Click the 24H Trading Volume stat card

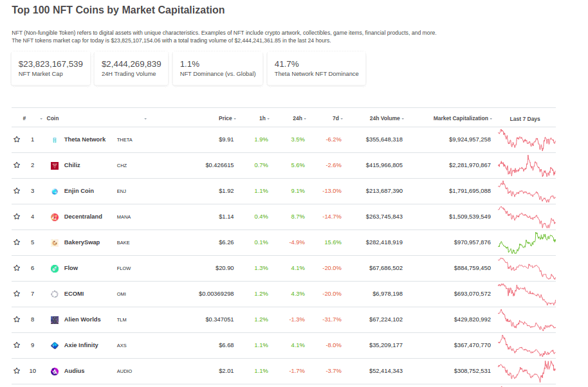(x=131, y=69)
